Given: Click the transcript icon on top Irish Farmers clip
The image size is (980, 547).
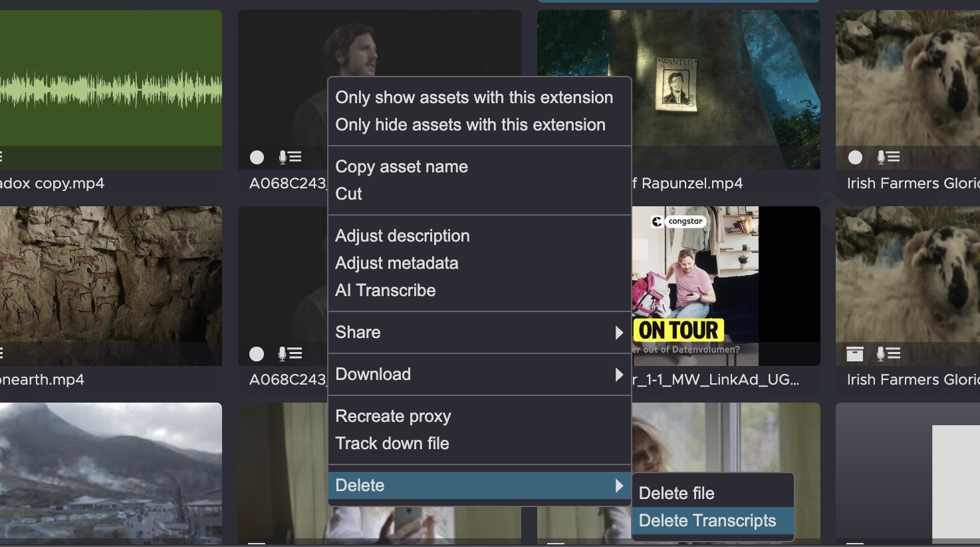Looking at the screenshot, I should (888, 157).
